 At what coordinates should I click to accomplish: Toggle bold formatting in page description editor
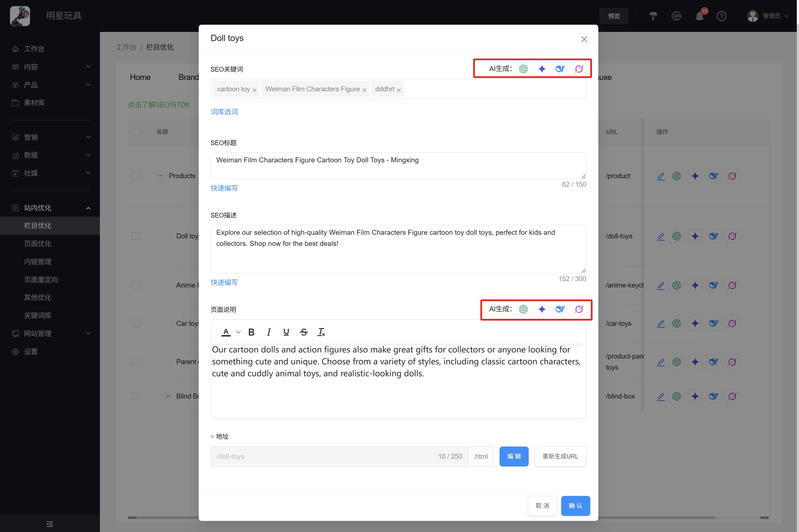tap(251, 332)
